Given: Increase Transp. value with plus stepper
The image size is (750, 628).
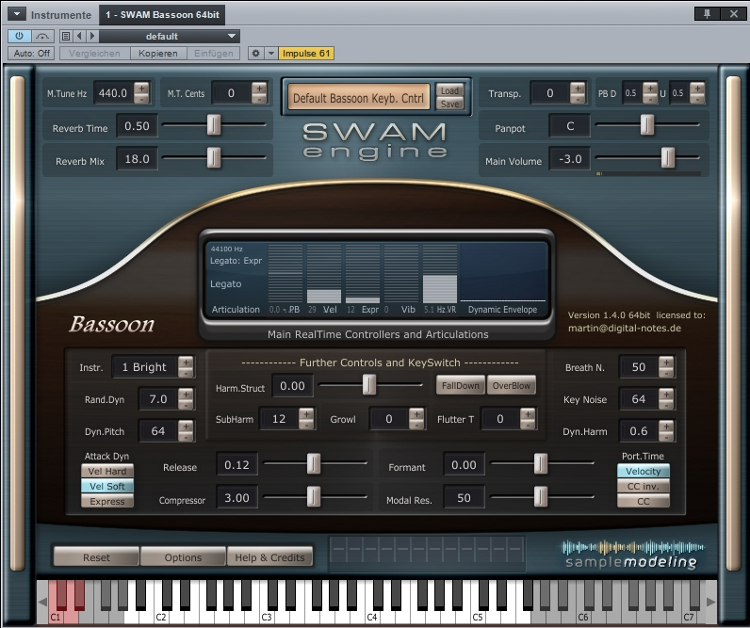Looking at the screenshot, I should [578, 88].
